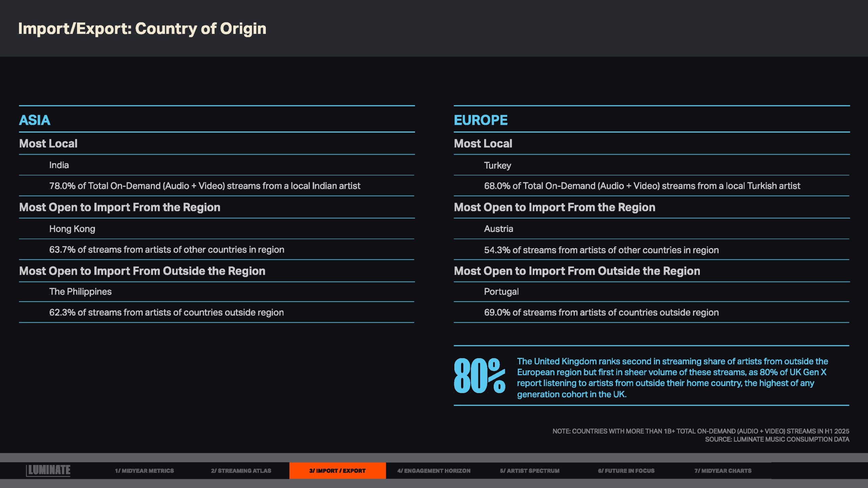868x488 pixels.
Task: Select the Portugal row
Action: 501,291
